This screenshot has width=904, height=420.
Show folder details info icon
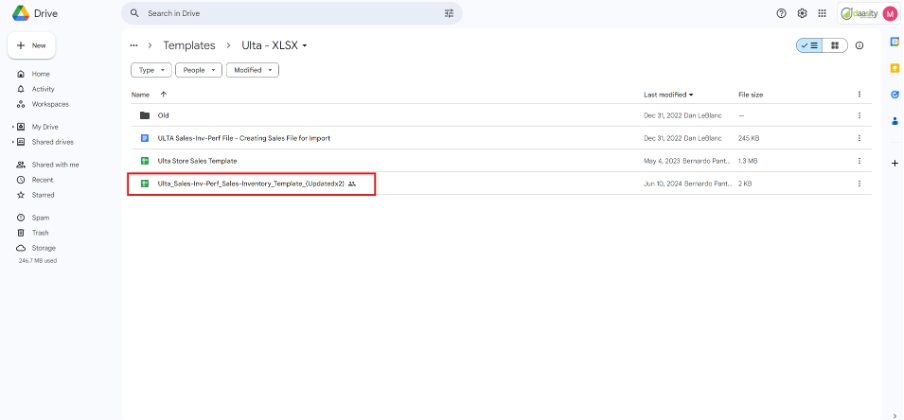[x=859, y=46]
